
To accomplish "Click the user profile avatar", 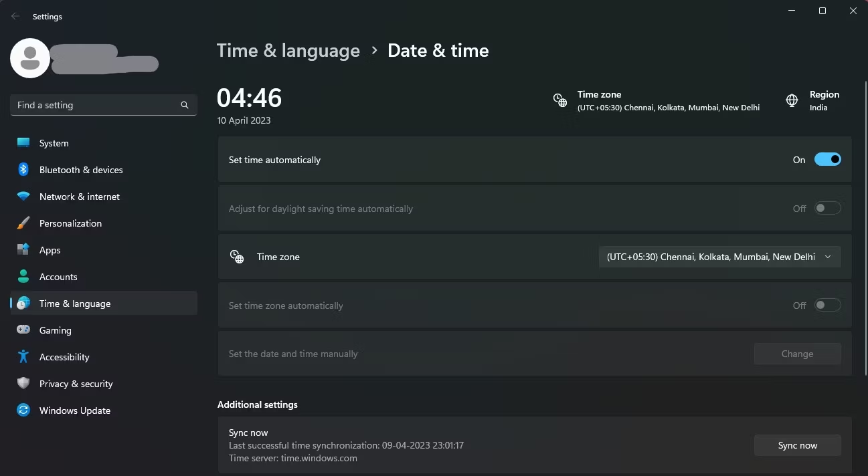I will coord(29,58).
